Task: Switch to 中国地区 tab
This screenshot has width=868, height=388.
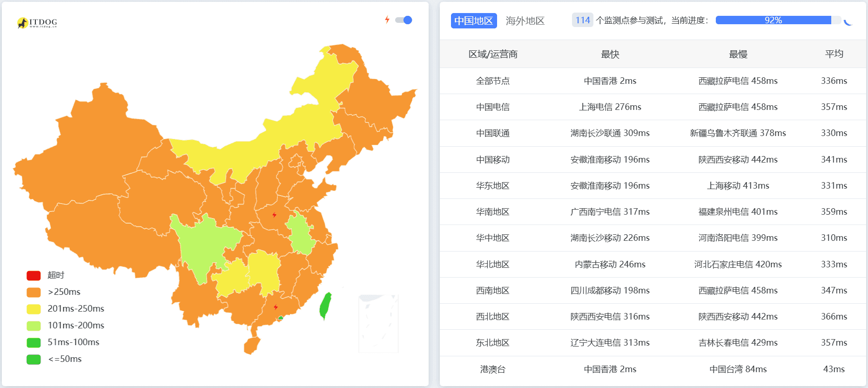Action: [x=474, y=20]
